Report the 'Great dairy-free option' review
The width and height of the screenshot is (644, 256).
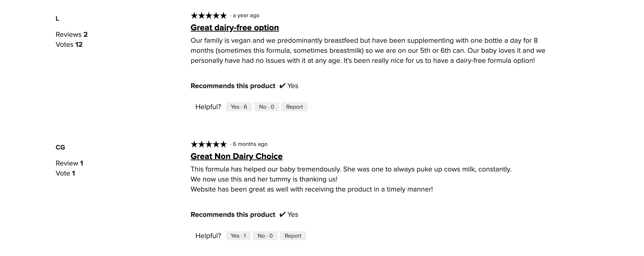point(294,107)
